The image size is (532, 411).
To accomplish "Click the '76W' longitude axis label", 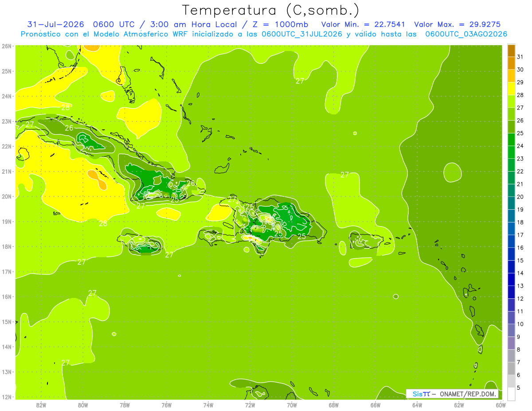I will tap(167, 405).
